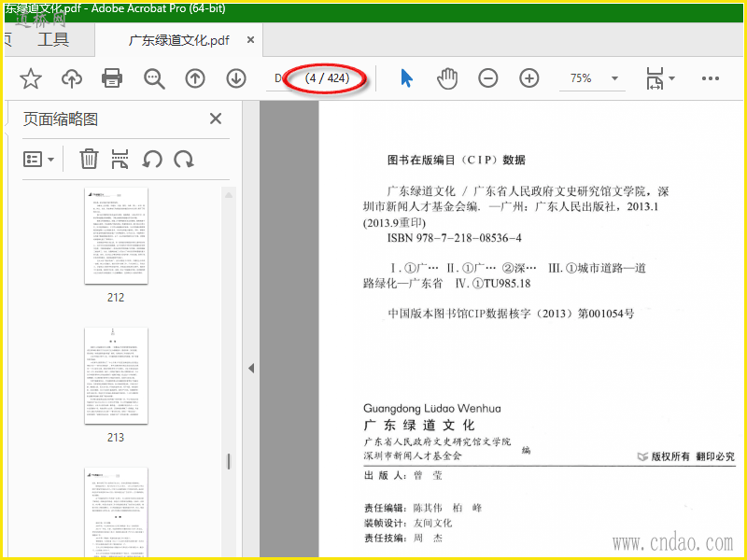Print the document with the printer icon
The image size is (747, 560).
coord(112,78)
